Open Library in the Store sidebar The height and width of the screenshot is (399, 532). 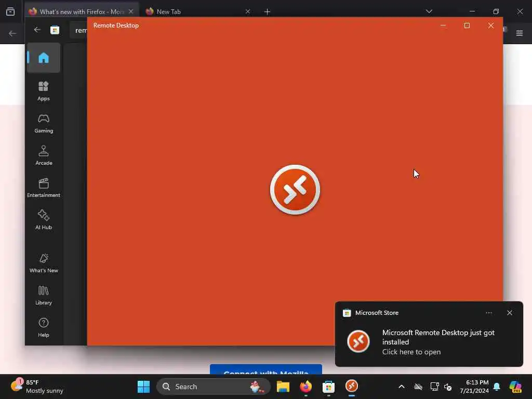[44, 295]
